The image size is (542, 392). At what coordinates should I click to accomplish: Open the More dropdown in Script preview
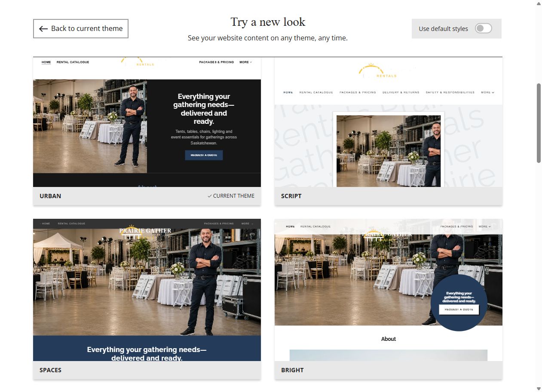click(487, 92)
